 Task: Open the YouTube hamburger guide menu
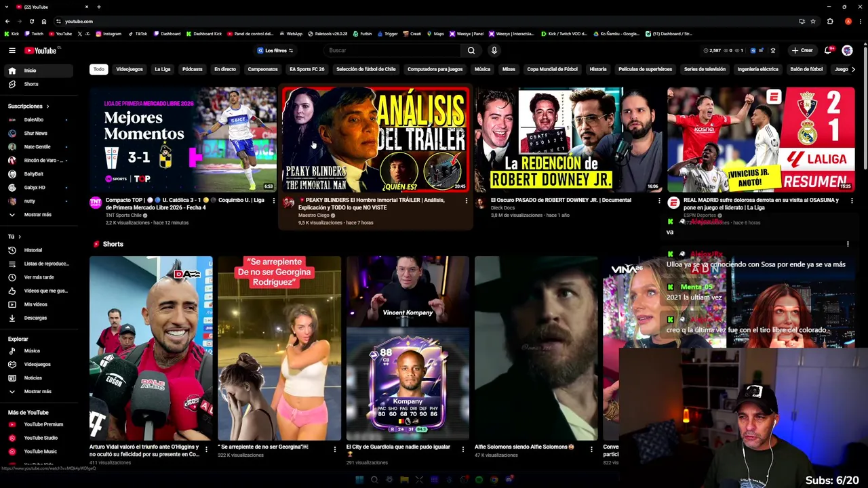coord(12,50)
